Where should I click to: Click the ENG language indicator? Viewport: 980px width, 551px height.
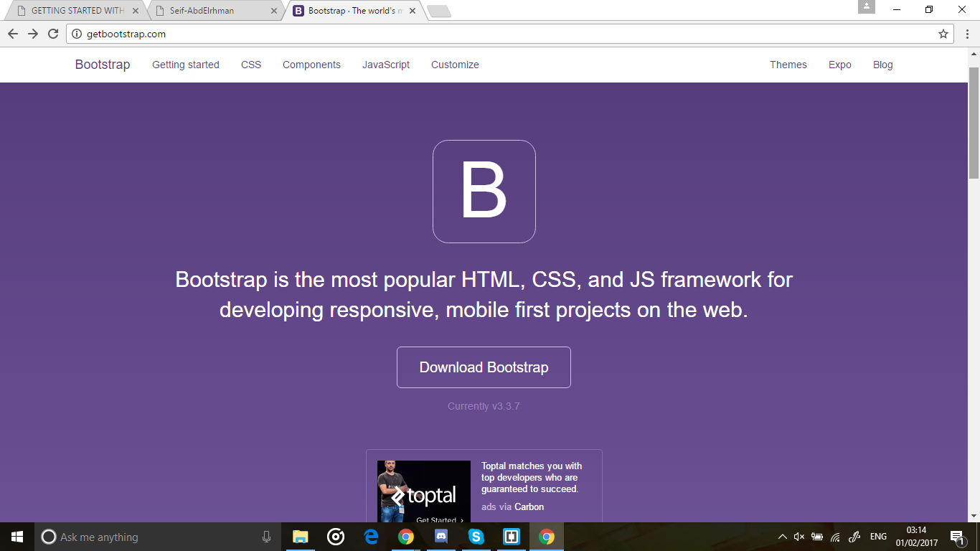pyautogui.click(x=878, y=537)
